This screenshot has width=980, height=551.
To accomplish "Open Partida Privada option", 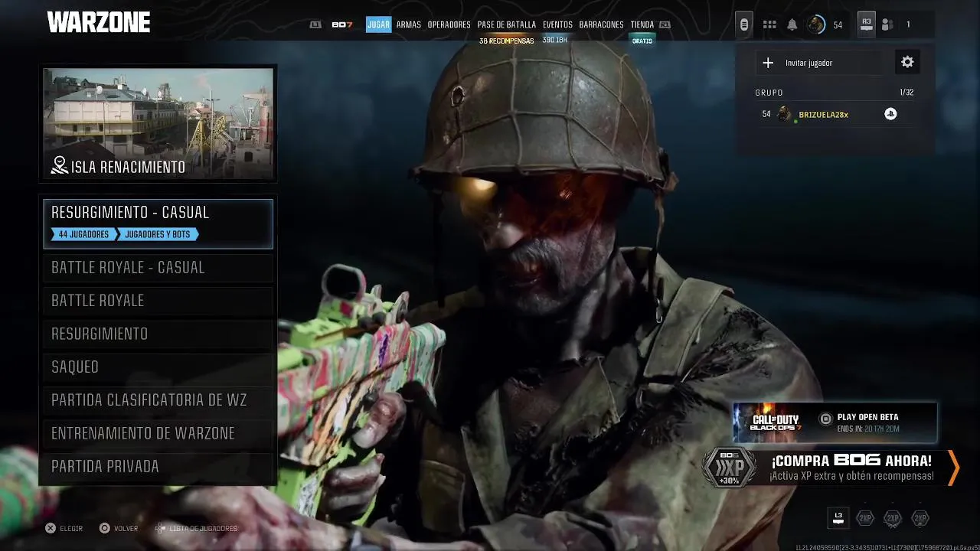I will click(x=158, y=467).
